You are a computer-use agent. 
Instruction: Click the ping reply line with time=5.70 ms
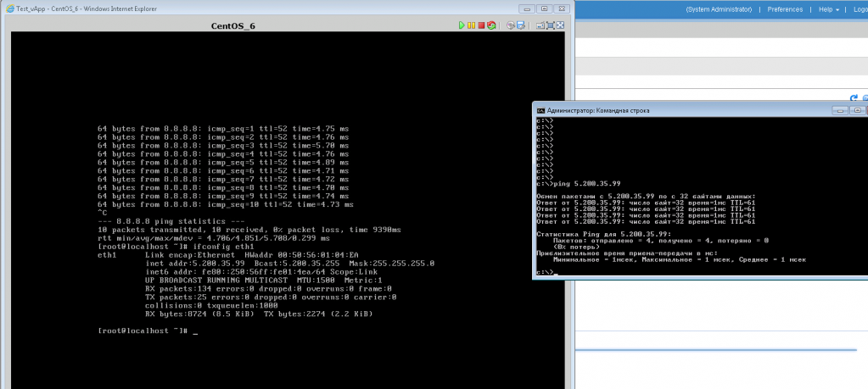[x=223, y=146]
